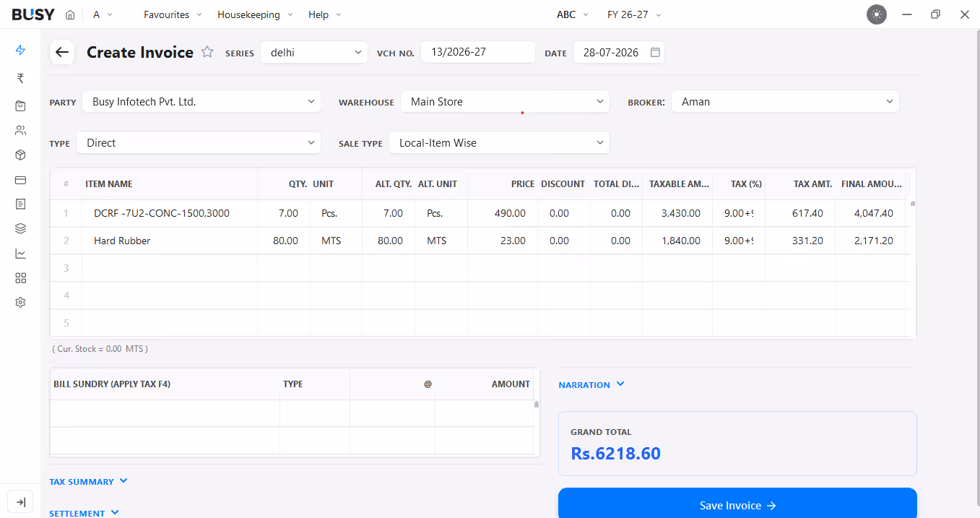The image size is (980, 518).
Task: Open the Party dropdown Busy Infotech Pvt. Ltd.
Action: 201,102
